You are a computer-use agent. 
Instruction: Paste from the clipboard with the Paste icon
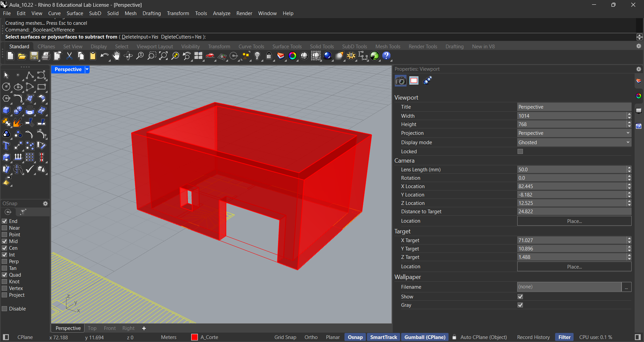tap(93, 56)
